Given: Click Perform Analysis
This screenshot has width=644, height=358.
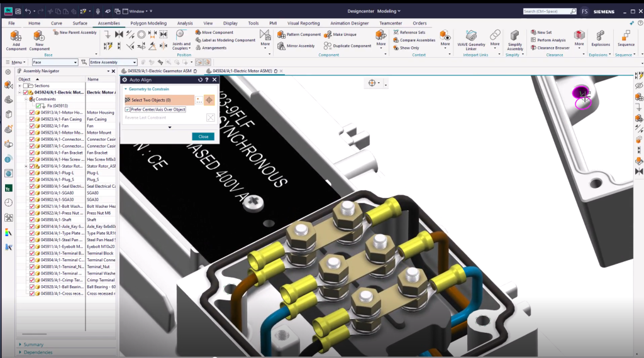Looking at the screenshot, I should click(x=548, y=40).
